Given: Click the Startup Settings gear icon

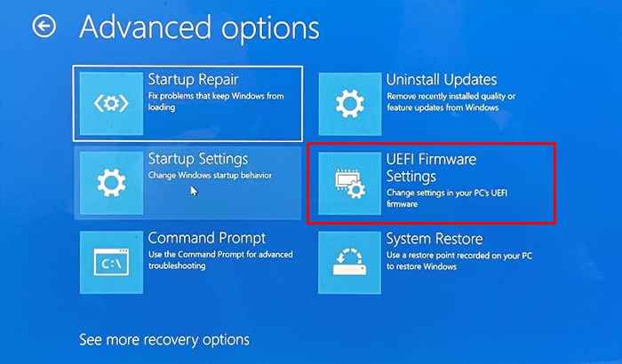Looking at the screenshot, I should (111, 183).
